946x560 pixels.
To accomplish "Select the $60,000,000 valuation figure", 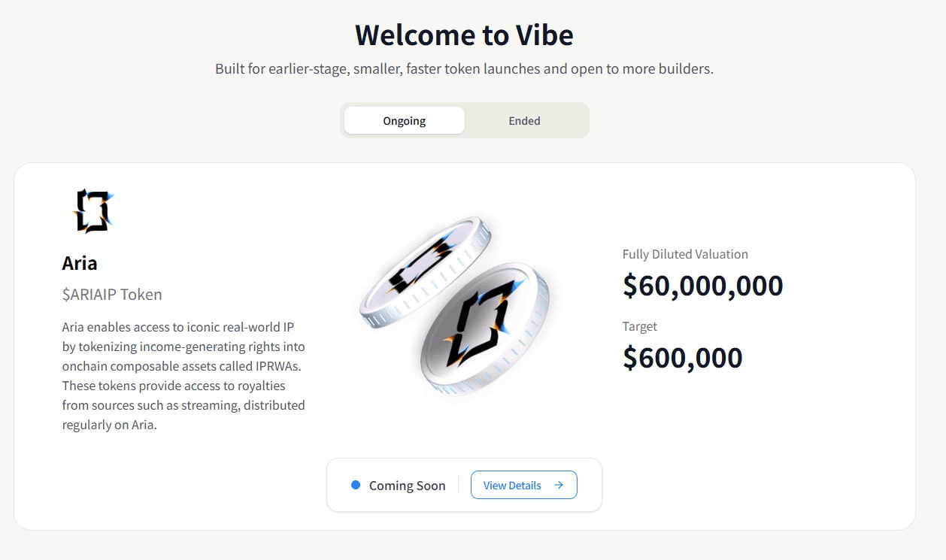I will [x=702, y=286].
